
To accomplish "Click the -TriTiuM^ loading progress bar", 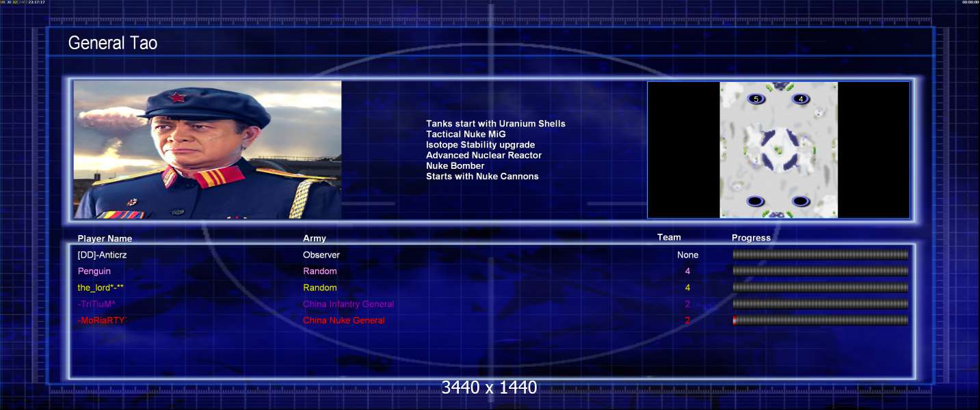I will point(821,304).
